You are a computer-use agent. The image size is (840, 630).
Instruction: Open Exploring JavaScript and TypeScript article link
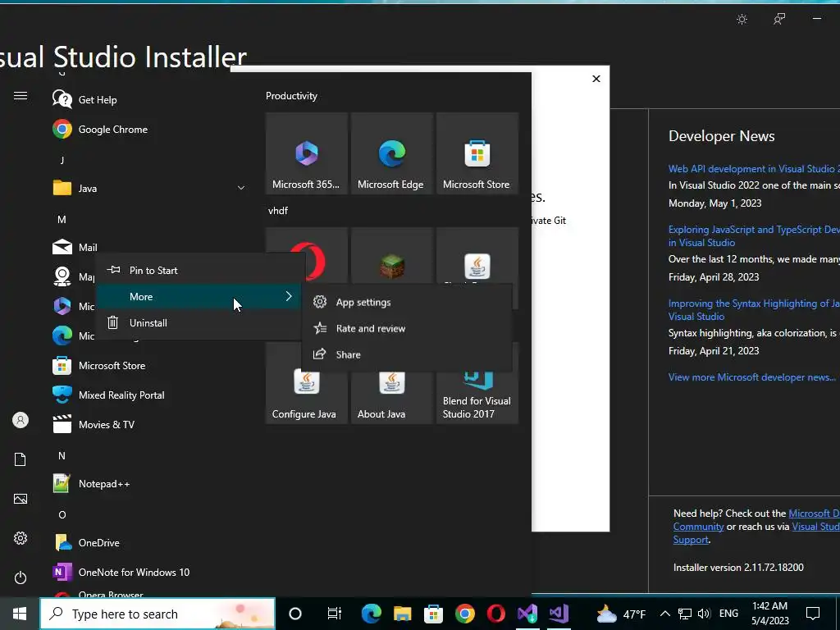pyautogui.click(x=754, y=235)
